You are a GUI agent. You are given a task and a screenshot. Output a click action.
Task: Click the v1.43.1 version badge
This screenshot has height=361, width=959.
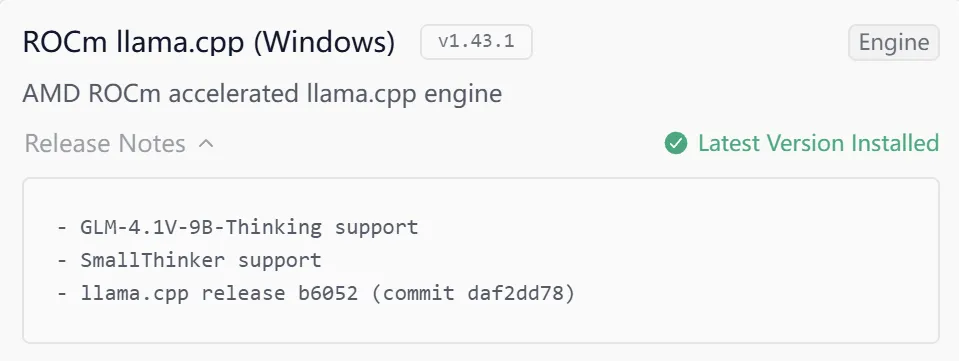coord(476,42)
